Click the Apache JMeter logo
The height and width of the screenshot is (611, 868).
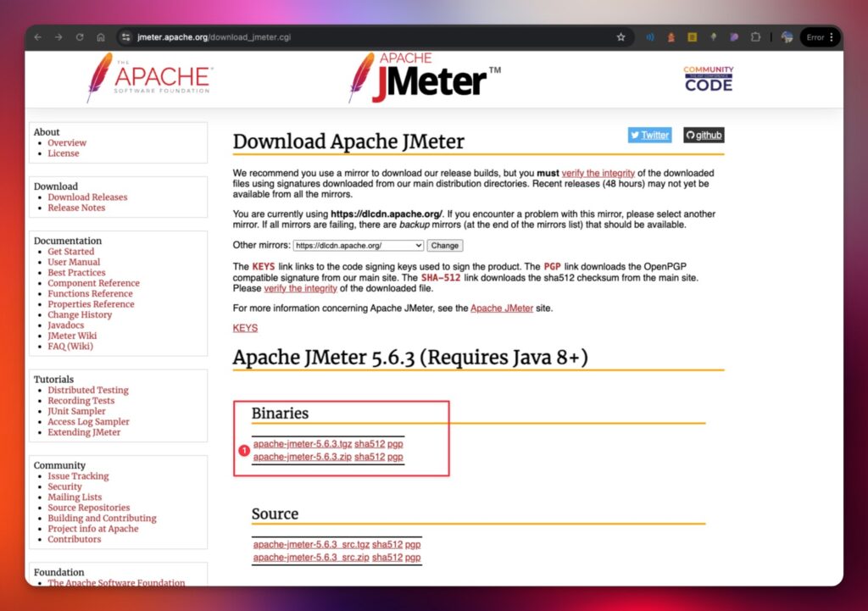click(x=425, y=78)
